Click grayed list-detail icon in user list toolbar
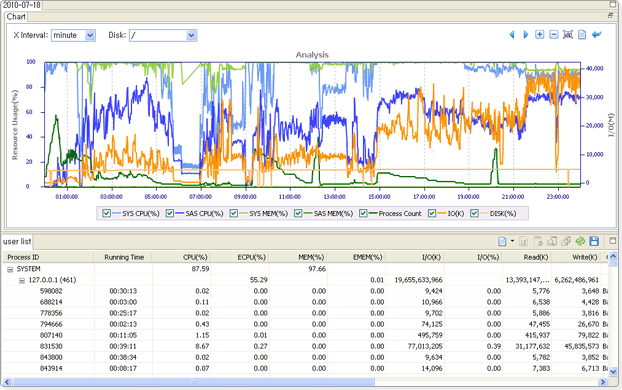The height and width of the screenshot is (390, 622). point(523,241)
